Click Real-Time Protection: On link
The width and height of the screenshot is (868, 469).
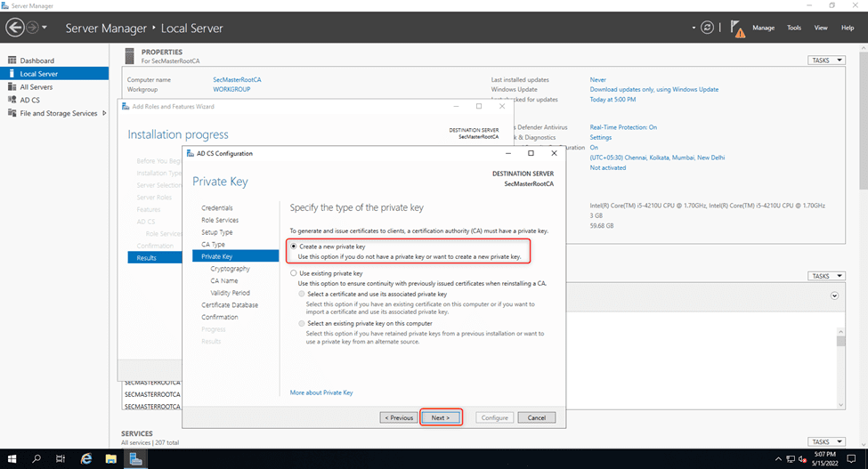(623, 127)
